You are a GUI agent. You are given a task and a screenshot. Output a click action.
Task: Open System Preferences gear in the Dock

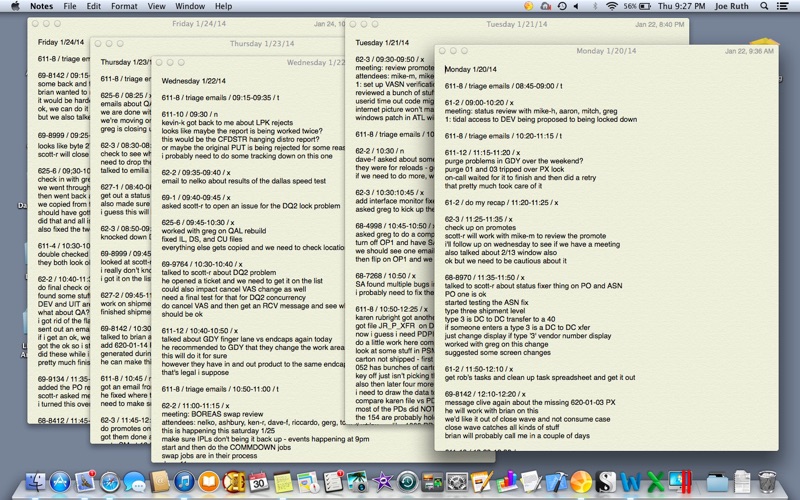tap(457, 482)
